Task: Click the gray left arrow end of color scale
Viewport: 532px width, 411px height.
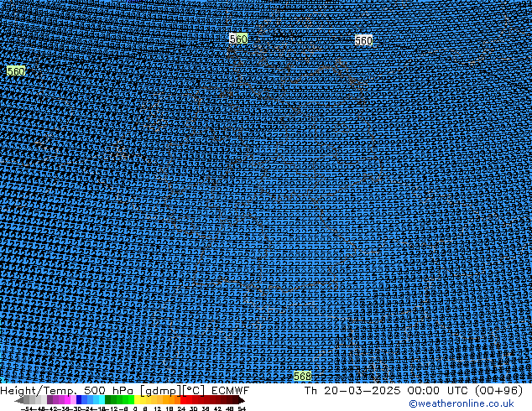Action: coord(19,400)
